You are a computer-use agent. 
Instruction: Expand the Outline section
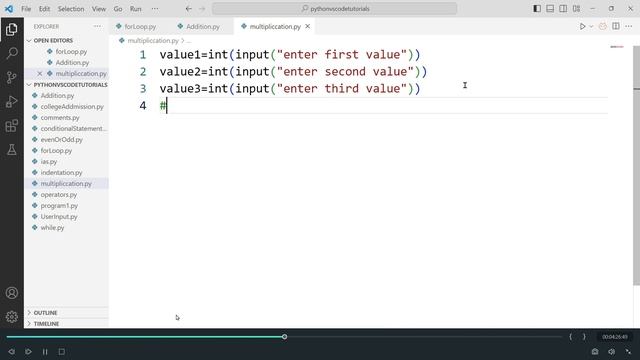[x=45, y=313]
